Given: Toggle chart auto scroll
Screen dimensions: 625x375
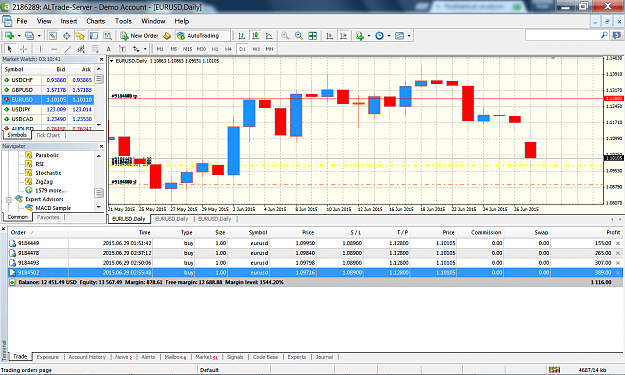Looking at the screenshot, I should (329, 36).
